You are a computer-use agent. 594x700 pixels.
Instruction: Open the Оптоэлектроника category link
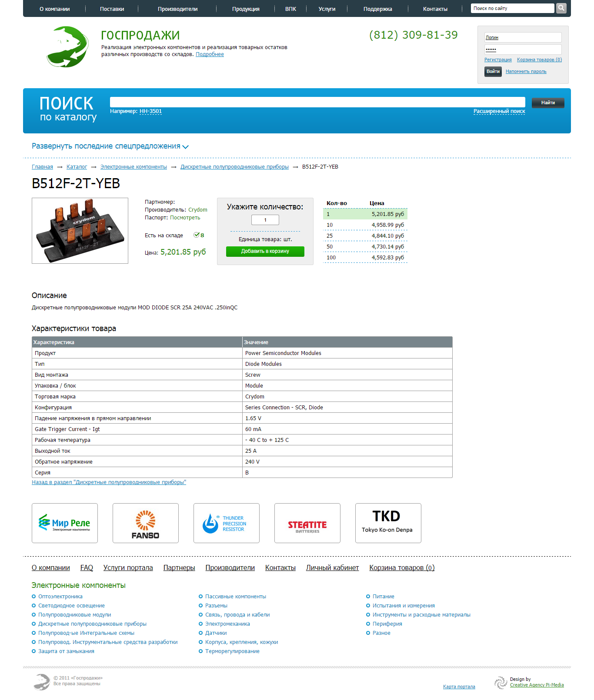[x=60, y=597]
